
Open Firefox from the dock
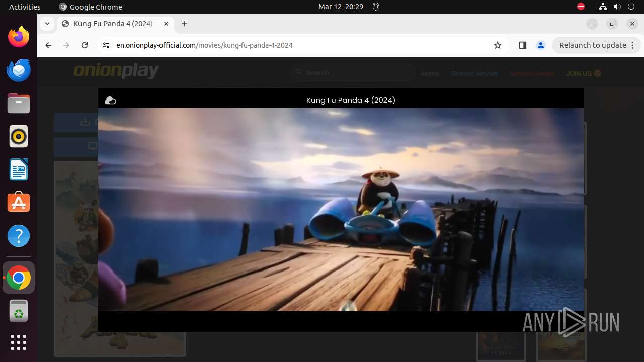point(19,37)
